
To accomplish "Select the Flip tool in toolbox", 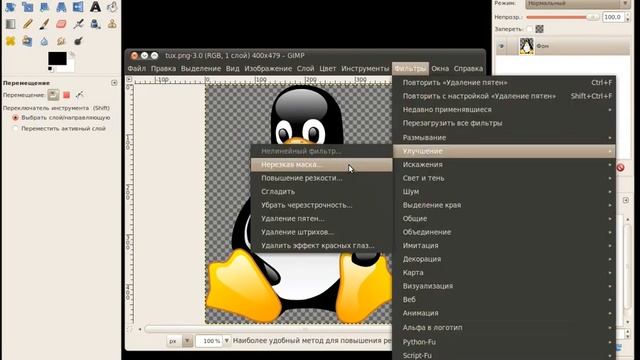I will [x=78, y=6].
